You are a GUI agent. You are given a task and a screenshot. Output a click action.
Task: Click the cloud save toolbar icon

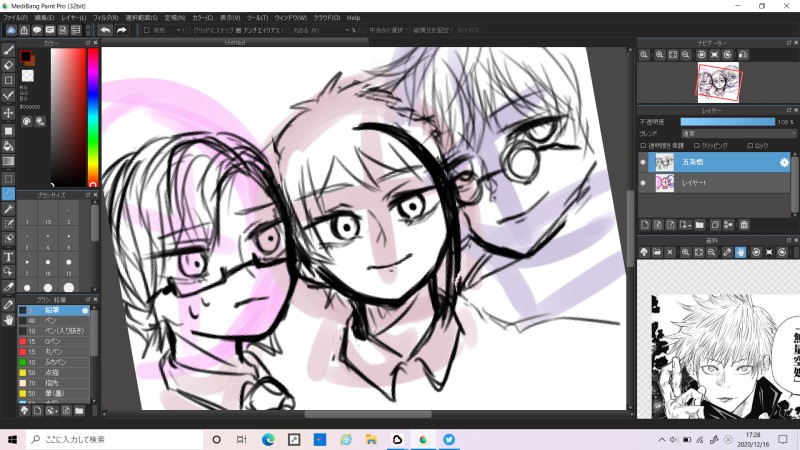tap(11, 30)
